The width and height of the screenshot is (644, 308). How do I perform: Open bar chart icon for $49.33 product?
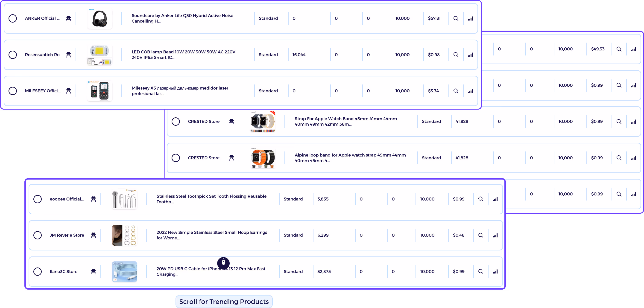click(x=633, y=49)
